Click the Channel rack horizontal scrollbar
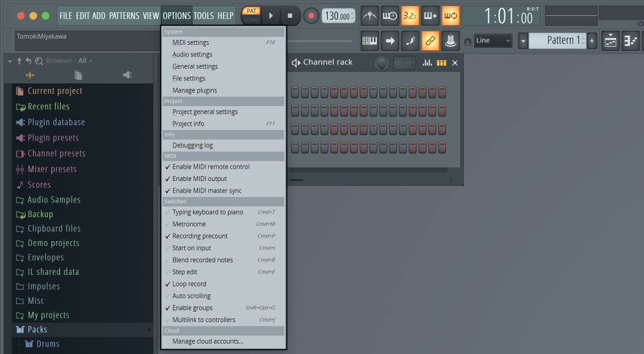The image size is (644, 354). 368,170
